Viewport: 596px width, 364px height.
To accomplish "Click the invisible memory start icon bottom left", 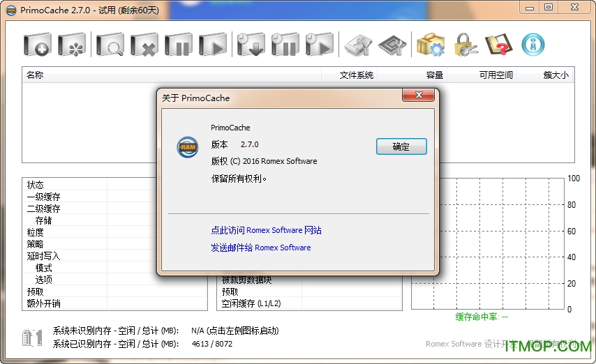I will pyautogui.click(x=32, y=338).
